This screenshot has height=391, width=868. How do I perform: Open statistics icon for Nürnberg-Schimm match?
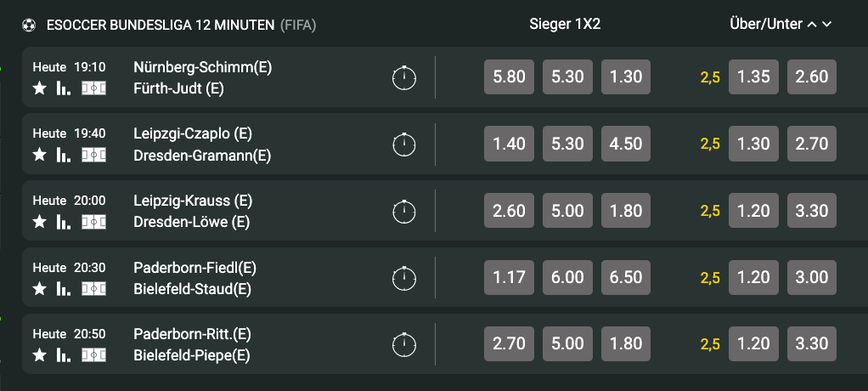64,88
